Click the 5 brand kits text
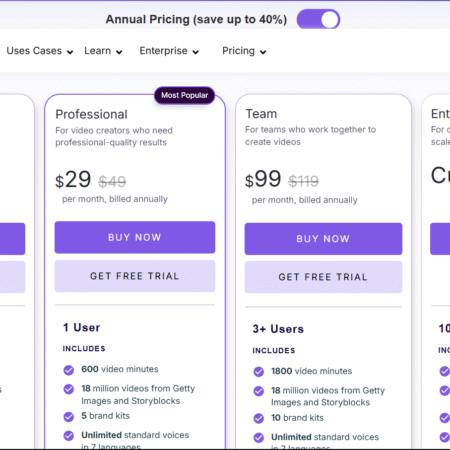 tap(105, 416)
